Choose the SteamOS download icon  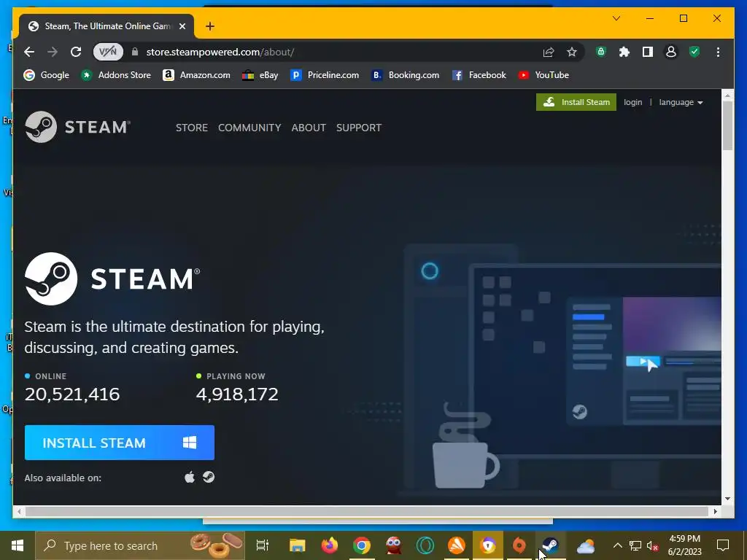pos(209,477)
